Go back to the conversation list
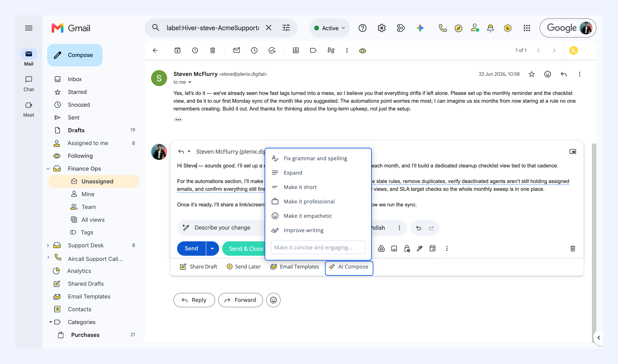This screenshot has height=364, width=618. [x=155, y=50]
